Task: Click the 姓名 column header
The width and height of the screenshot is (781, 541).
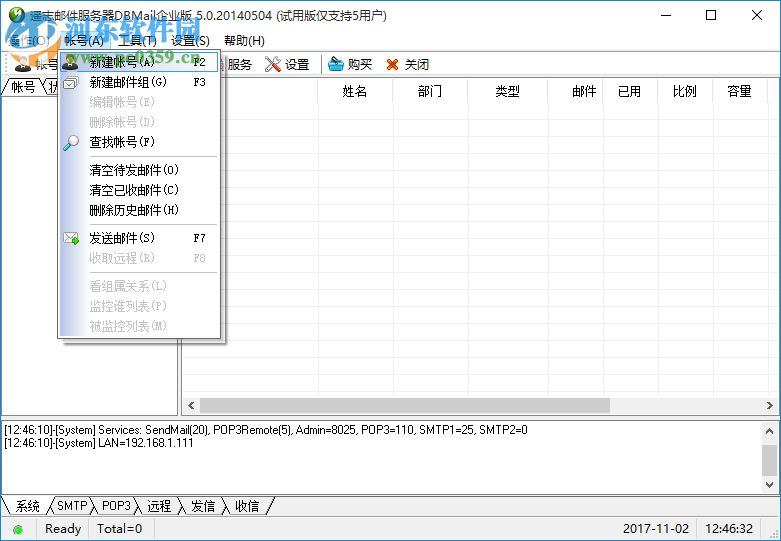Action: [355, 91]
